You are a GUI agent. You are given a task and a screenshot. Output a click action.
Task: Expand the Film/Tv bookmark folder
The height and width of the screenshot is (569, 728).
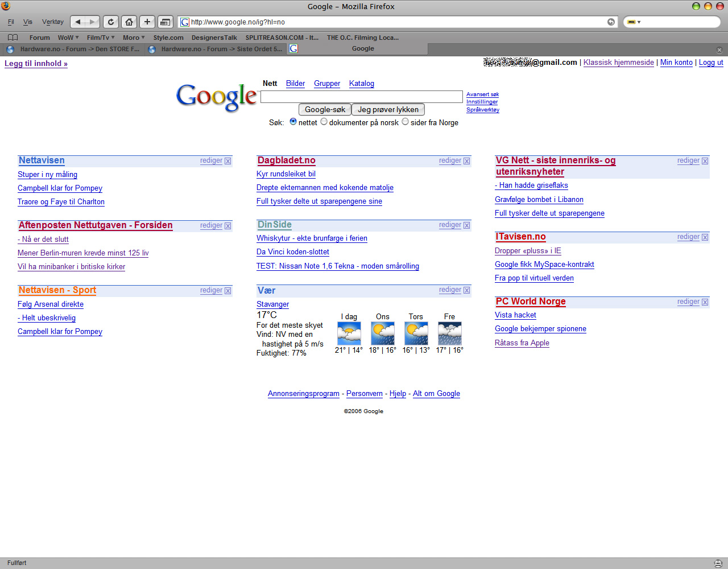101,38
